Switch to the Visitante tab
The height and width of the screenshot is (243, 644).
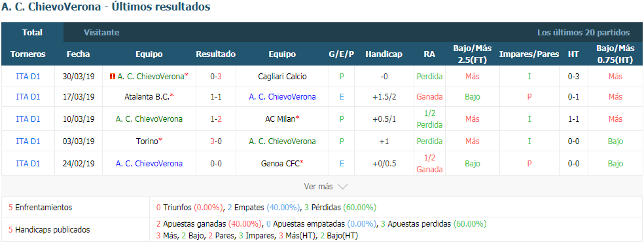[x=101, y=33]
